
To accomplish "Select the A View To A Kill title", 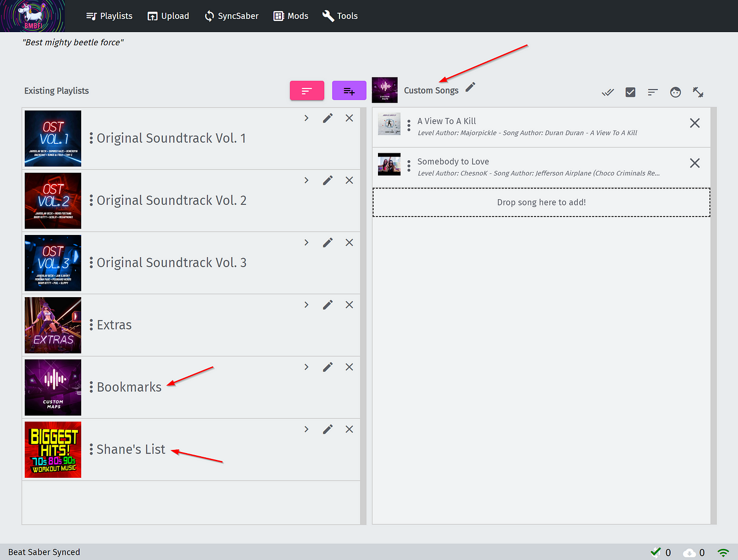I will 446,121.
